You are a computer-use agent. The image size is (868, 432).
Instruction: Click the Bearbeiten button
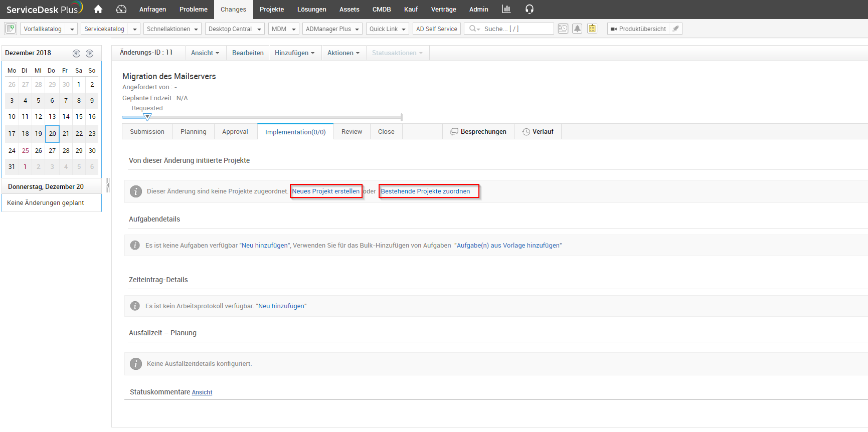click(x=248, y=53)
